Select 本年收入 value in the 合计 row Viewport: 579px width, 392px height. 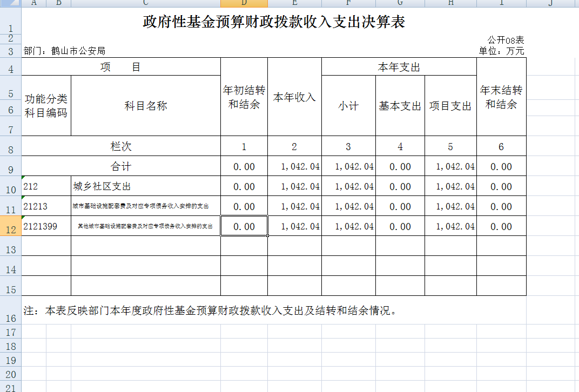[295, 166]
